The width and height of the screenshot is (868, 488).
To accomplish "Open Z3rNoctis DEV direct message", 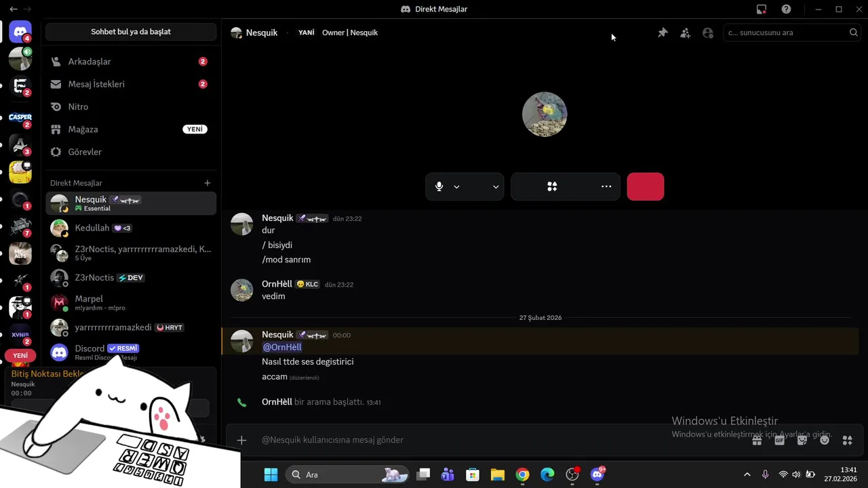I will 131,278.
